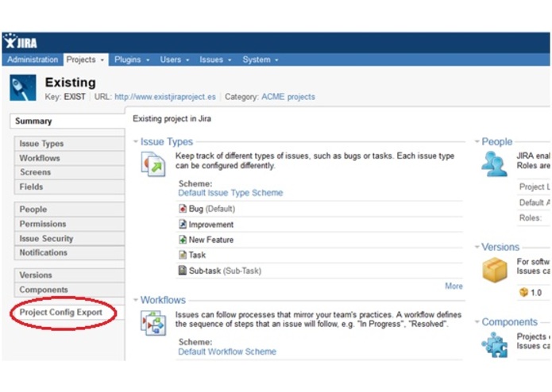Screen dimensions: 552x392
Task: Click the Sub-task (Sub-Task) row text
Action: (226, 271)
